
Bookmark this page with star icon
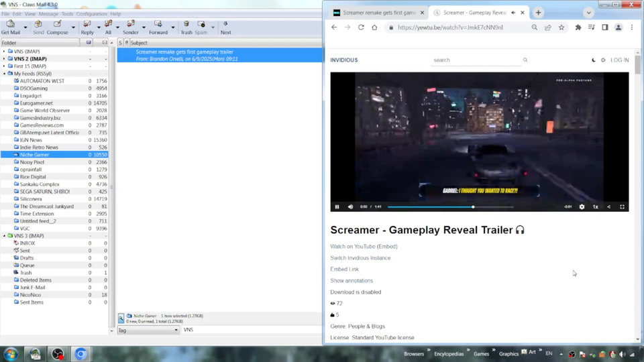[561, 27]
